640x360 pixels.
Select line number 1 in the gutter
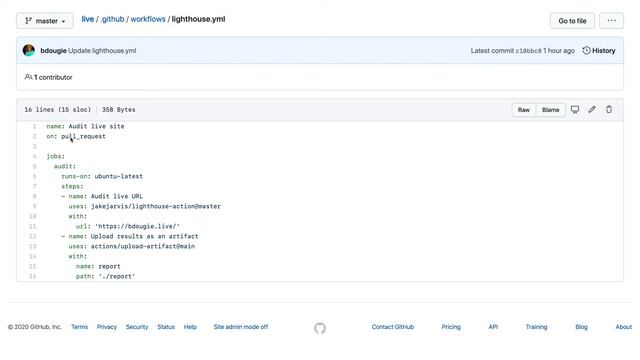pyautogui.click(x=34, y=127)
